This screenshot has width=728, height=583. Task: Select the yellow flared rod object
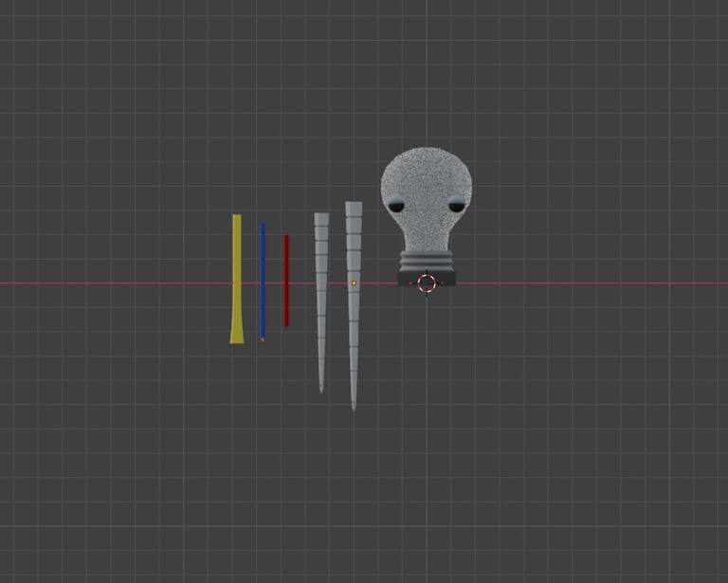[x=237, y=279]
